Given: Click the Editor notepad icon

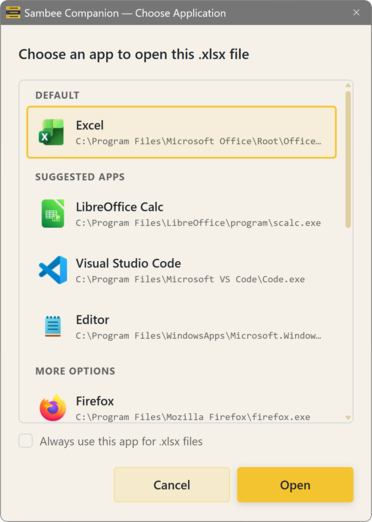Looking at the screenshot, I should pos(53,326).
